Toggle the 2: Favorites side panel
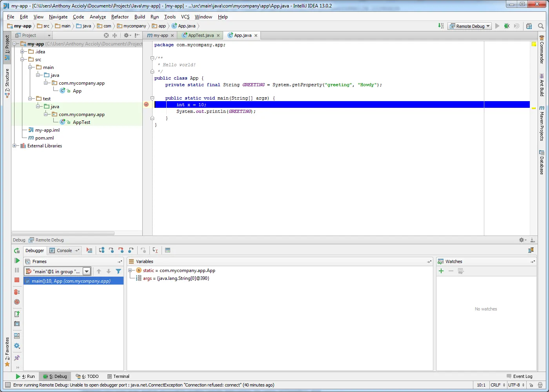Screen dimensions: 549x392 click(x=7, y=352)
